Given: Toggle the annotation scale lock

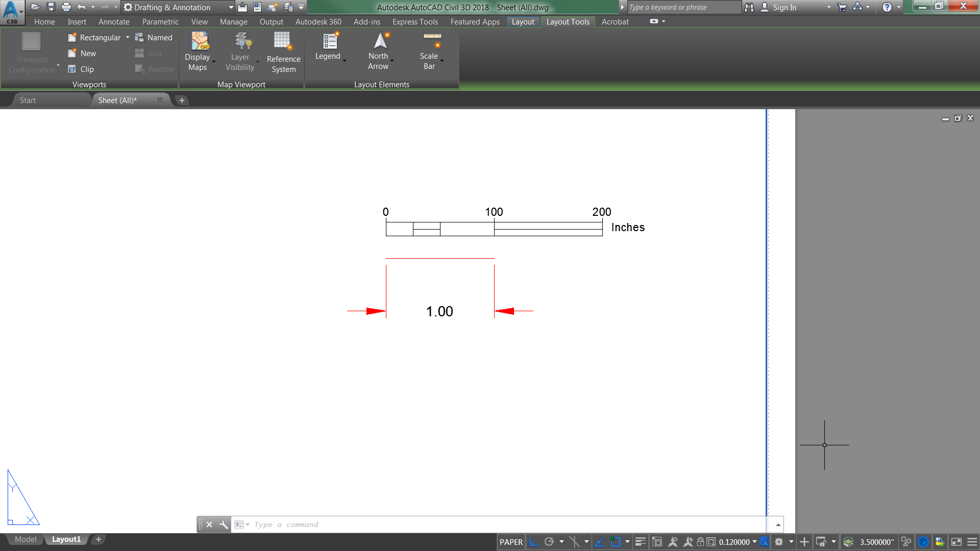Looking at the screenshot, I should click(700, 542).
